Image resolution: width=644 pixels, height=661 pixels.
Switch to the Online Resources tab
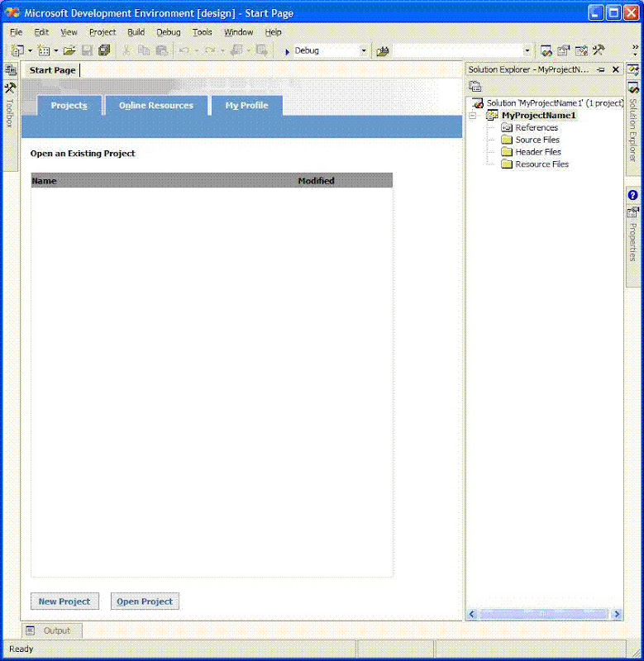coord(156,106)
